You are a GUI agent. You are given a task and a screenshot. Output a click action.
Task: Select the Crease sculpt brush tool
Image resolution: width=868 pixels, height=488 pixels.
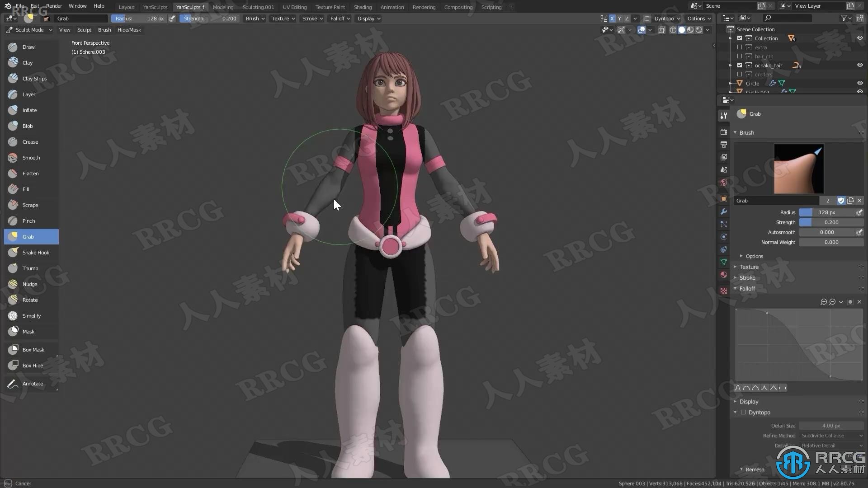pyautogui.click(x=30, y=141)
